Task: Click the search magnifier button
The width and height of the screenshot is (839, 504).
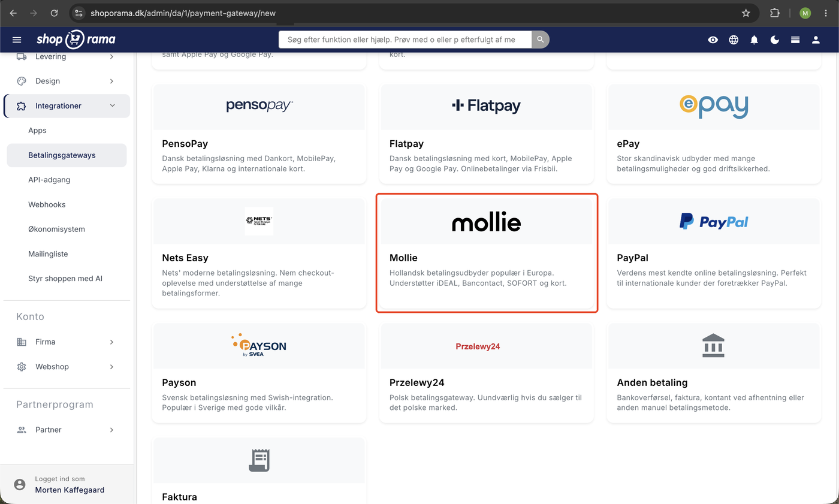Action: tap(540, 40)
